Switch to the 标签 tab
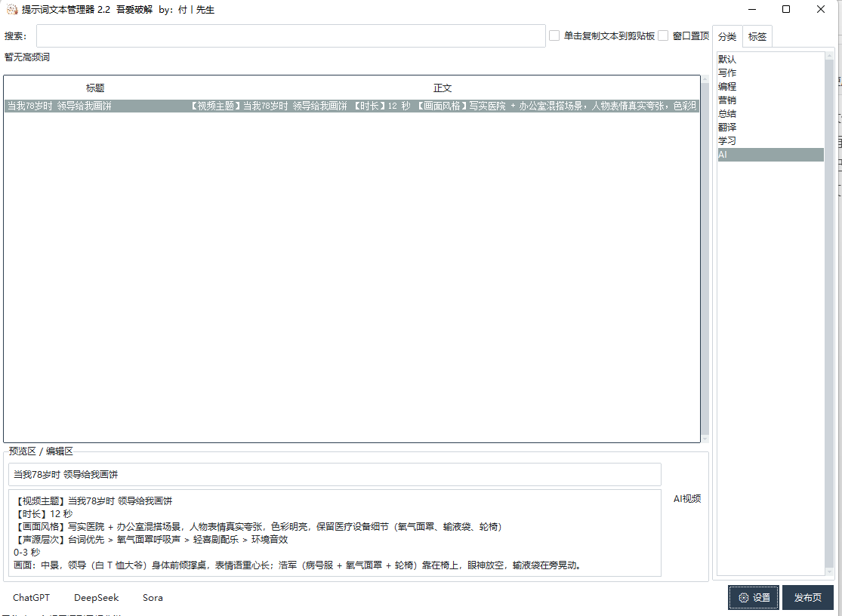The width and height of the screenshot is (842, 616). (757, 35)
